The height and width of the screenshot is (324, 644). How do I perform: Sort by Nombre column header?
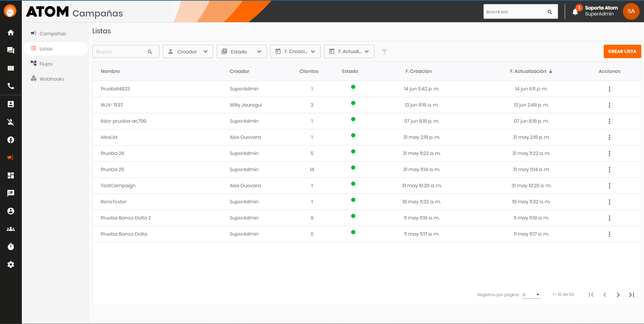[x=110, y=71]
